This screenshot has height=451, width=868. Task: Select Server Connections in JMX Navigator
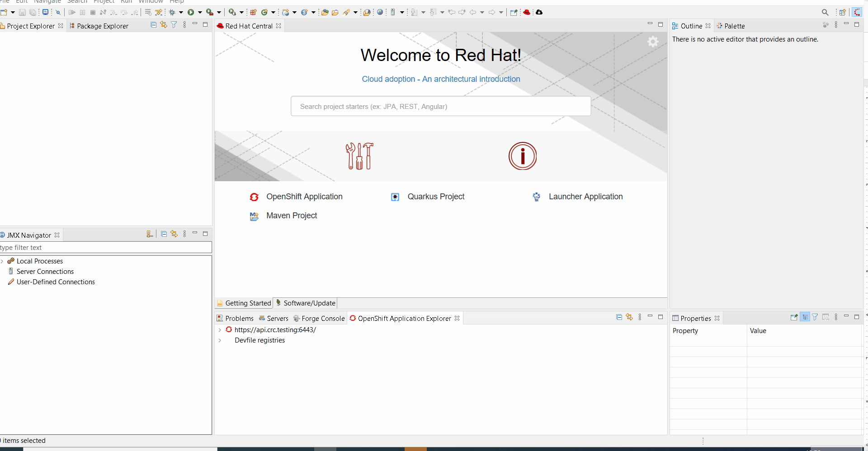tap(45, 272)
